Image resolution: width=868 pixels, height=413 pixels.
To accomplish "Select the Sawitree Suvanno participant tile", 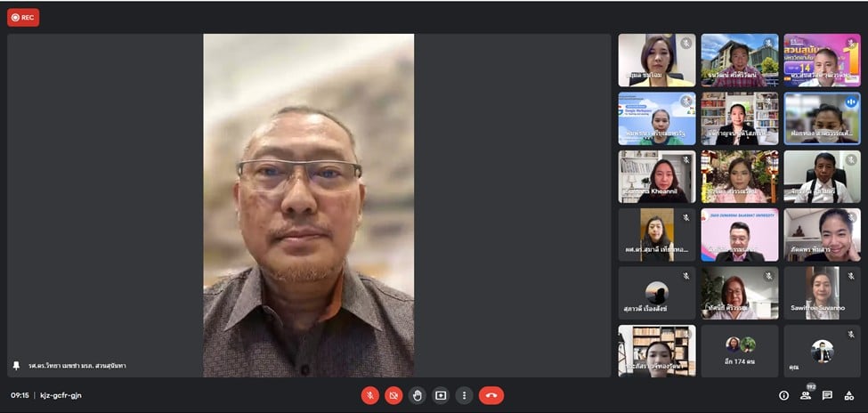I will (822, 293).
